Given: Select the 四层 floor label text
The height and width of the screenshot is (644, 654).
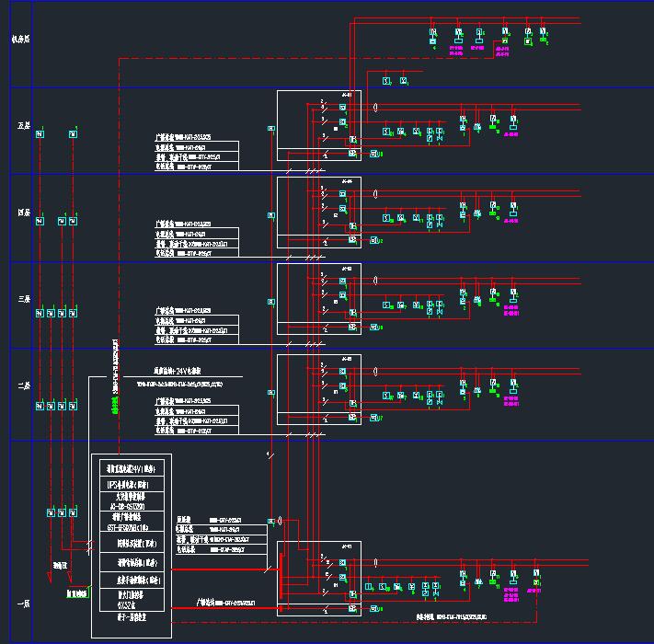Looking at the screenshot, I should (x=22, y=213).
